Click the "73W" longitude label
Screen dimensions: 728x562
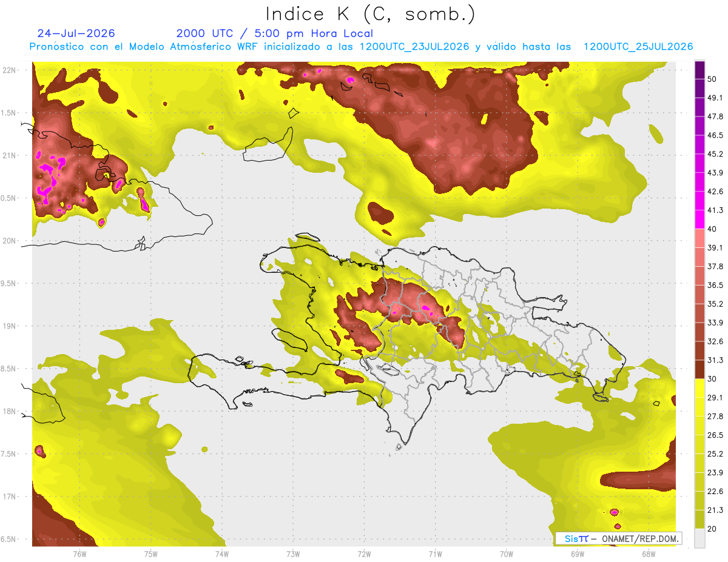tap(293, 554)
